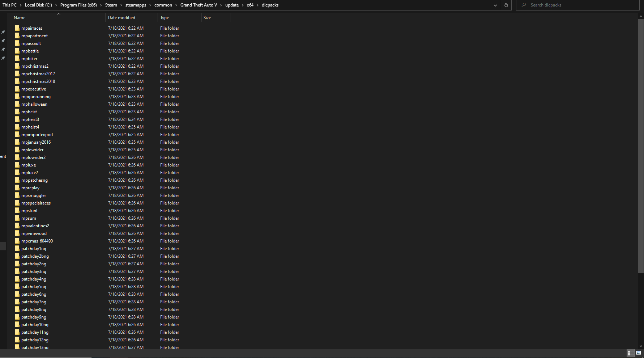The height and width of the screenshot is (358, 644).
Task: Click 'dlcpacks' breadcrumb segment
Action: (x=270, y=5)
